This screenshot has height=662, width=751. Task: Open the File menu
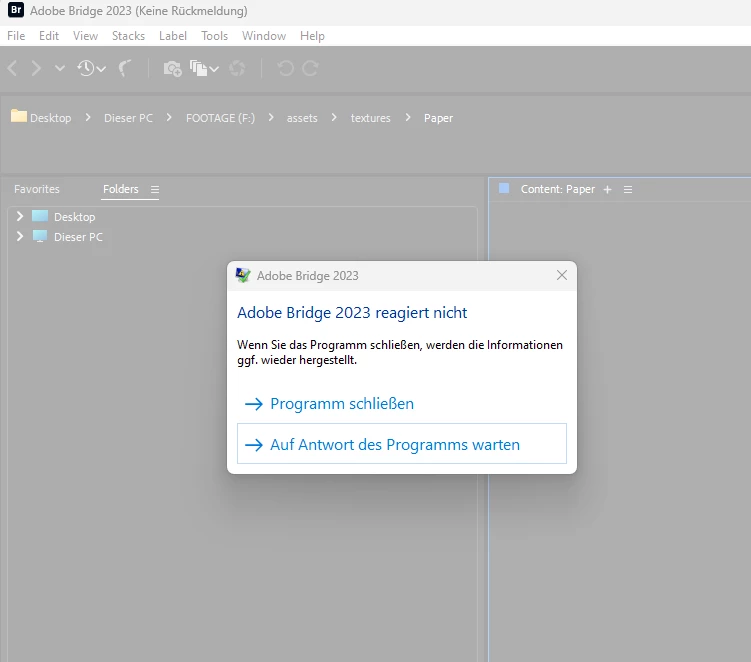pos(16,36)
